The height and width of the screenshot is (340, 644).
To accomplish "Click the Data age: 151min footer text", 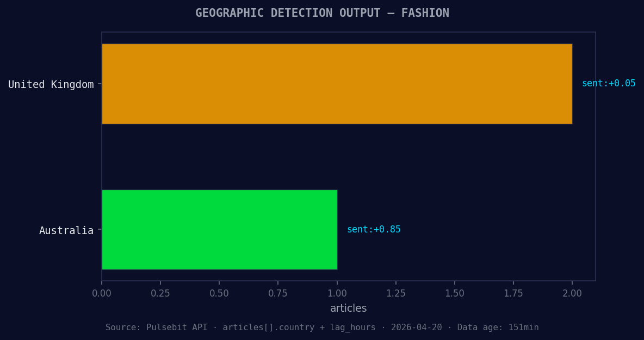I will coord(499,327).
